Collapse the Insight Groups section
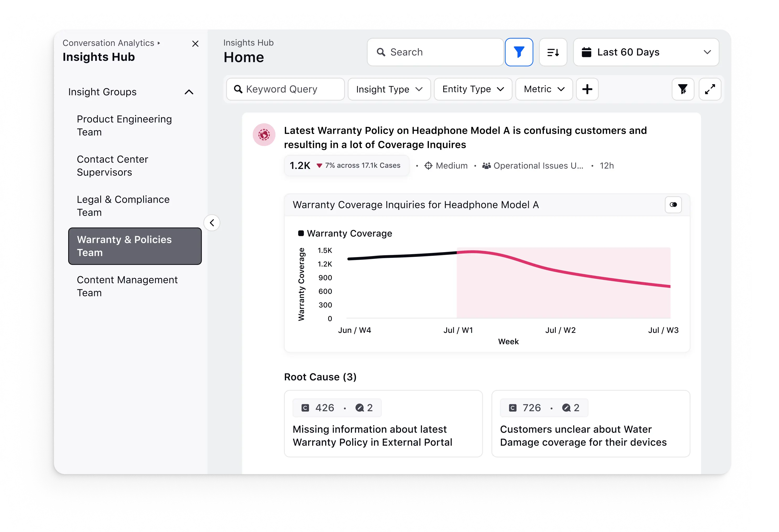This screenshot has height=532, width=779. pyautogui.click(x=189, y=92)
